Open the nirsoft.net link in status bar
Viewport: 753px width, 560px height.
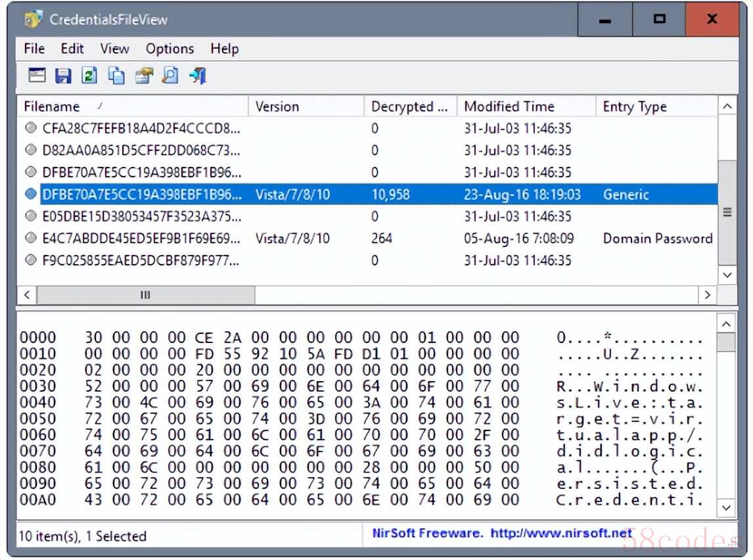(x=562, y=534)
